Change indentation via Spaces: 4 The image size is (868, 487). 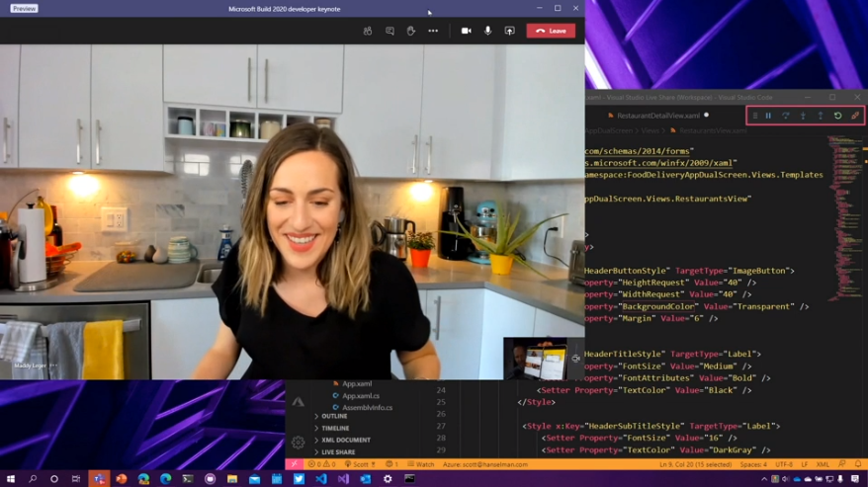[x=753, y=464]
